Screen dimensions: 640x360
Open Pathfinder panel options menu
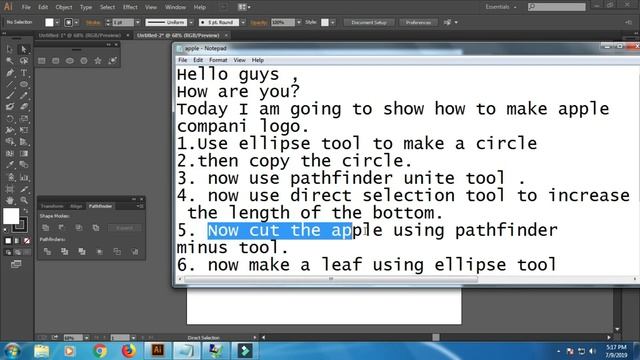coord(140,206)
